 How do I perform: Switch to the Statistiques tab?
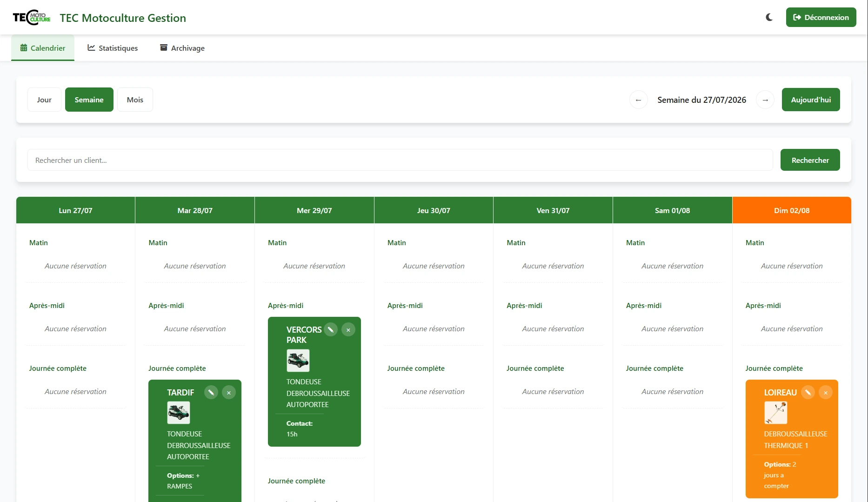coord(113,48)
